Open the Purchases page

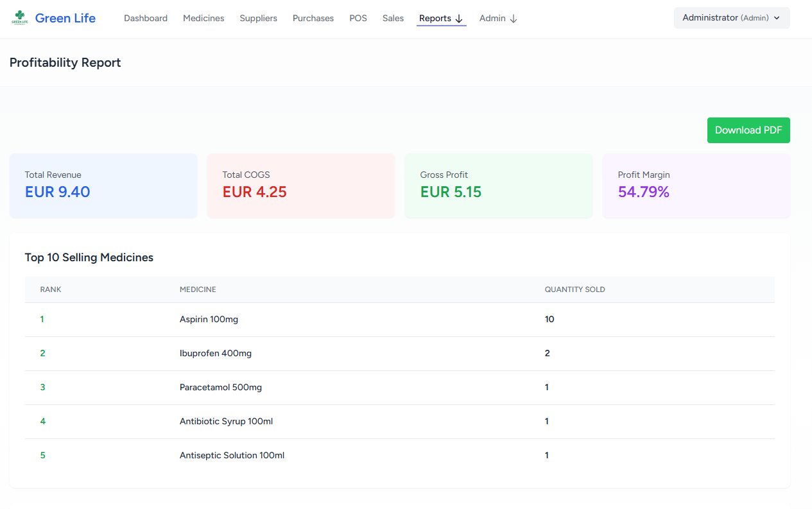[x=313, y=19]
